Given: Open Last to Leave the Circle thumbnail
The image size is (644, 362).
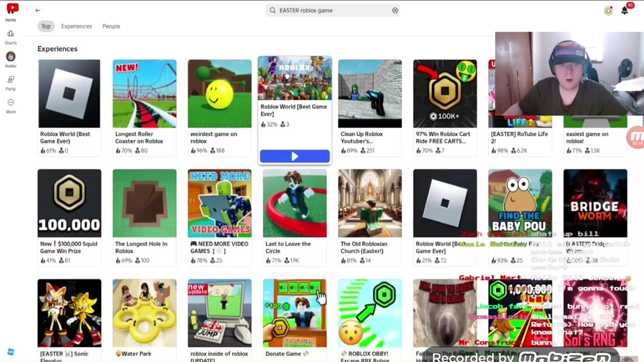Looking at the screenshot, I should 295,203.
